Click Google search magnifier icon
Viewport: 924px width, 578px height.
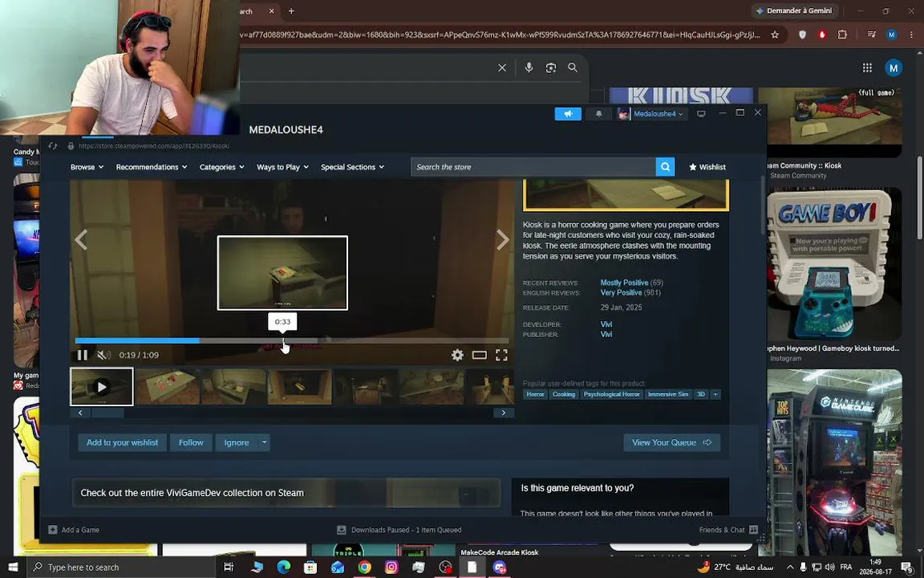pos(573,67)
